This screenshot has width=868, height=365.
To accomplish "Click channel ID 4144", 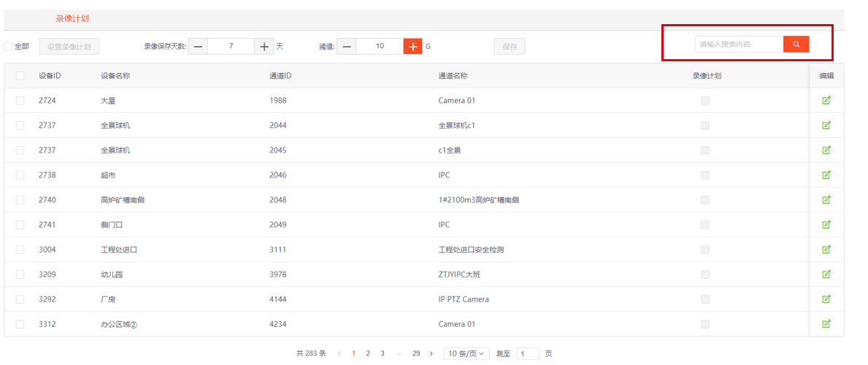I will click(x=278, y=299).
